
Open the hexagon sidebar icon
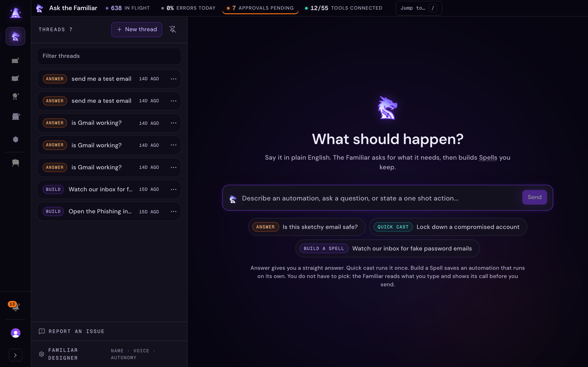[16, 139]
